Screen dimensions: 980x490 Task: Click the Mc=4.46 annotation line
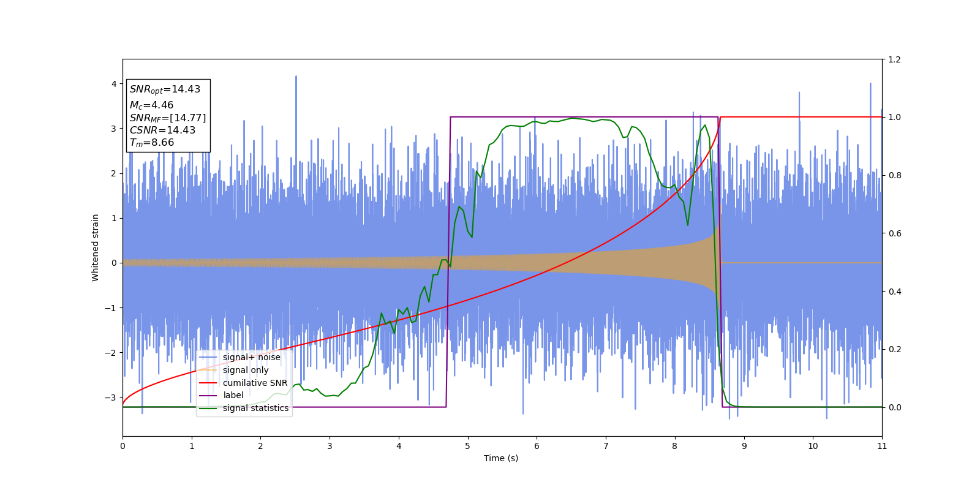[151, 105]
